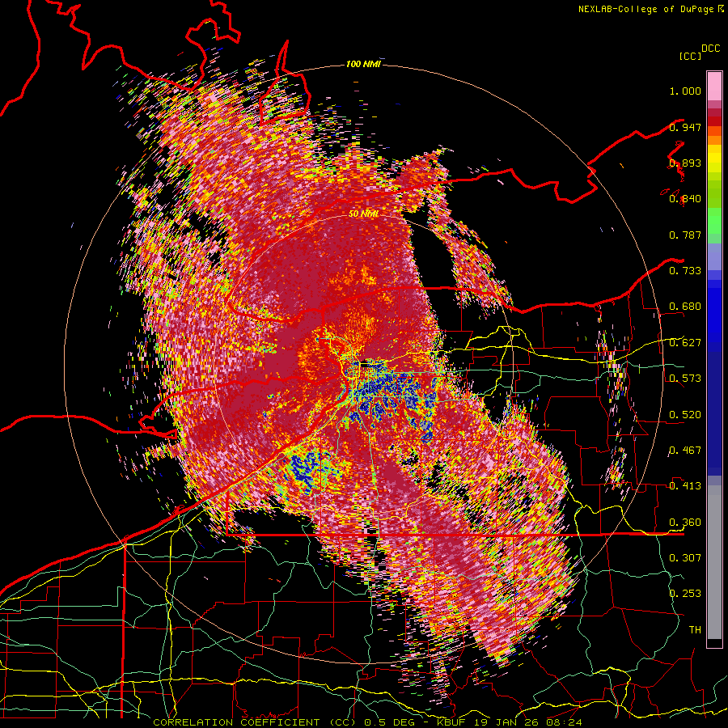728x728 pixels.
Task: Click the 0.893 legend value
Action: (685, 163)
